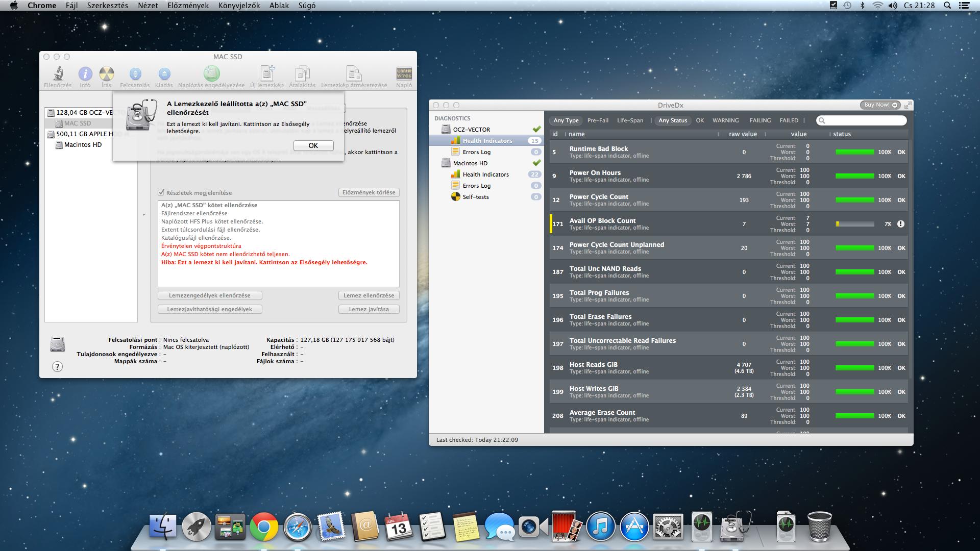Open Calendar icon in the Dock
The width and height of the screenshot is (980, 551).
pyautogui.click(x=399, y=527)
